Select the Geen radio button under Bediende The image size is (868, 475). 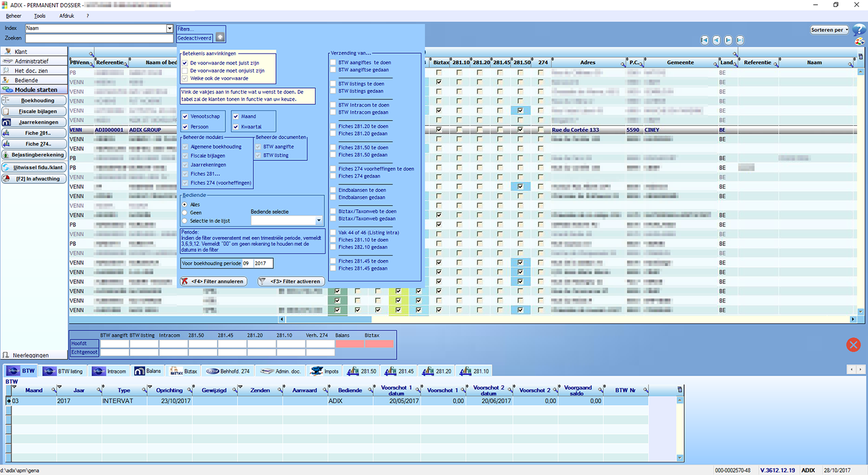coord(185,213)
